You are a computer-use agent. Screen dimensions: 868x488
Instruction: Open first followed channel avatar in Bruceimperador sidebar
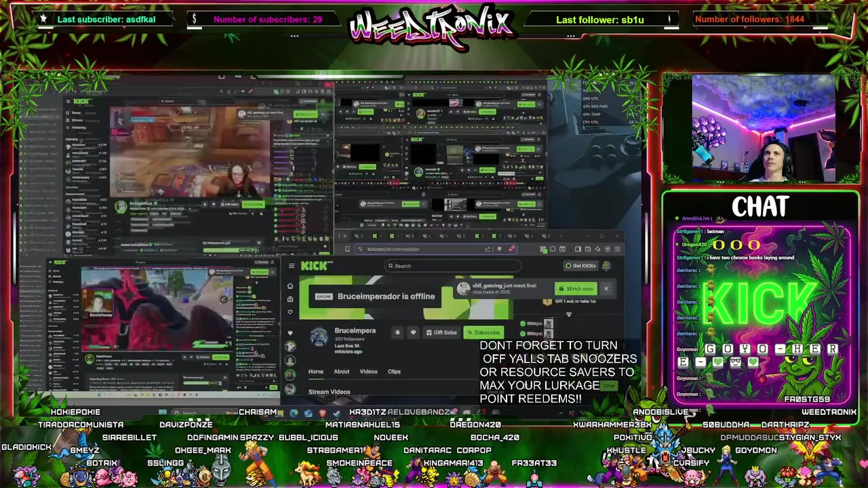[290, 346]
